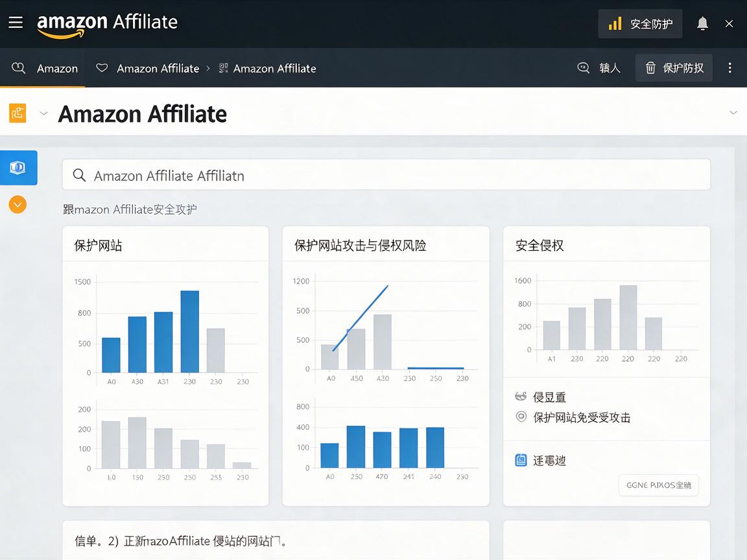
Task: Click the tallest blue bar in 保护网站 chart
Action: [189, 331]
